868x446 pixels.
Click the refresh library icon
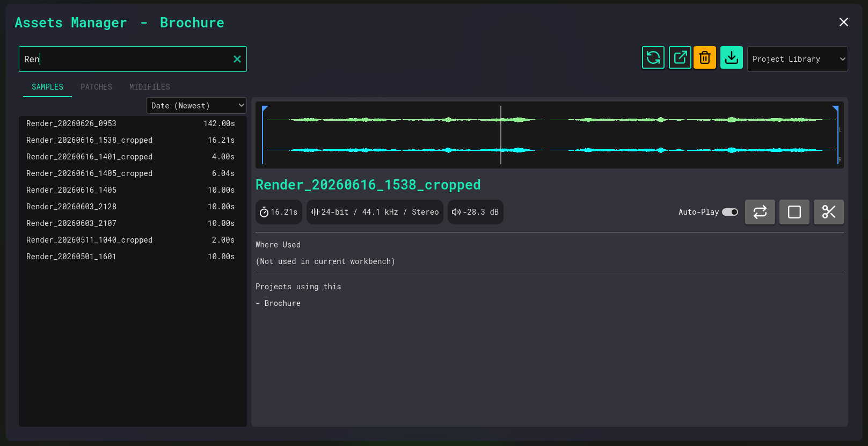pos(653,57)
